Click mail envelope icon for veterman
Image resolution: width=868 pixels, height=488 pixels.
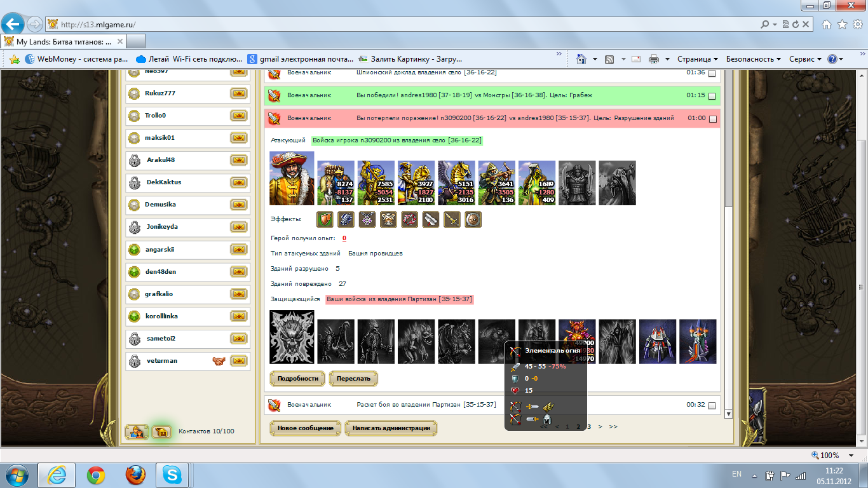point(238,361)
